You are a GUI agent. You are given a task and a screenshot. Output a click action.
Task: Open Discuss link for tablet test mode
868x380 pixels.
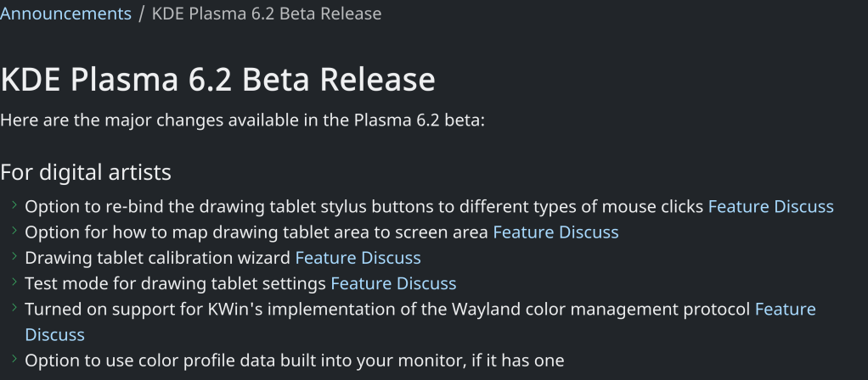coord(428,283)
